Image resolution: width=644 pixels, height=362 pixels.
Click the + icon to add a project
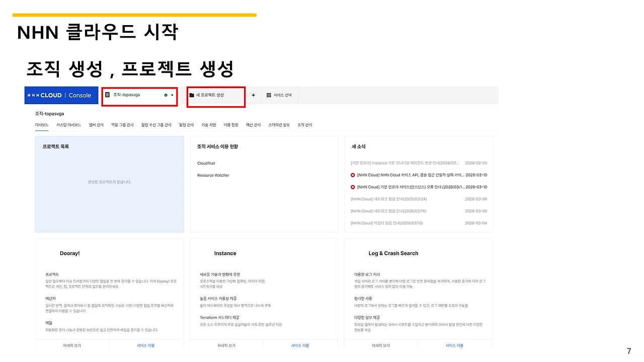click(x=253, y=95)
